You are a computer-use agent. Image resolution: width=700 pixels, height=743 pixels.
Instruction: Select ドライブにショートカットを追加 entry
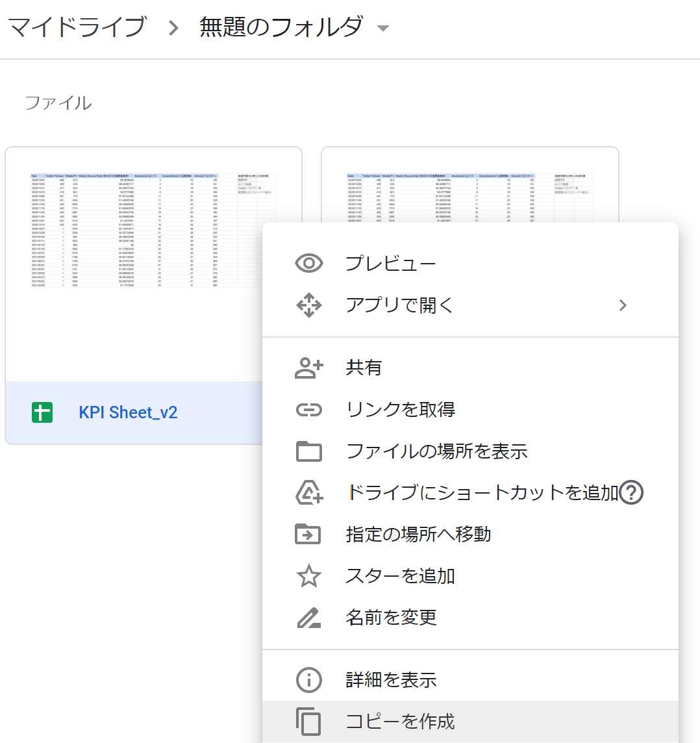click(470, 493)
